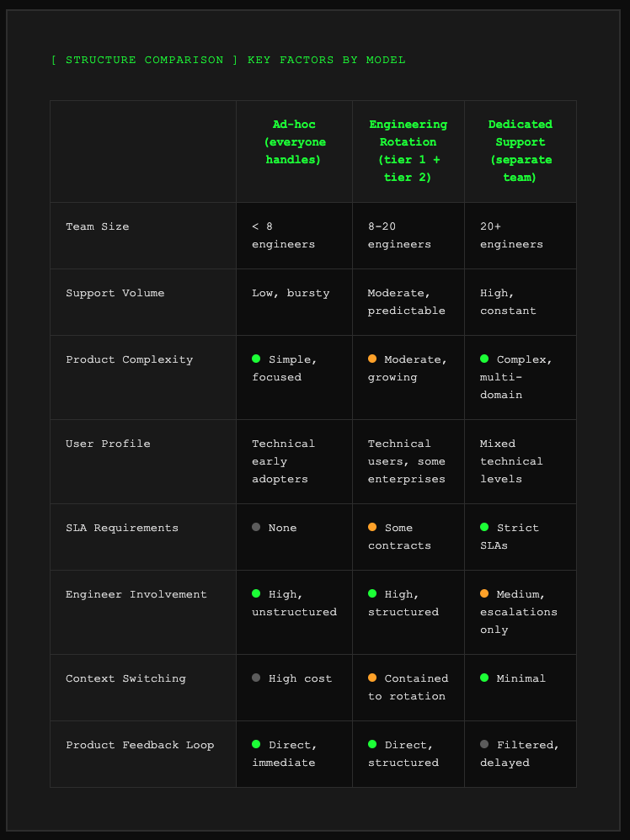
Task: Click the gray dot next to "None"
Action: coord(256,528)
